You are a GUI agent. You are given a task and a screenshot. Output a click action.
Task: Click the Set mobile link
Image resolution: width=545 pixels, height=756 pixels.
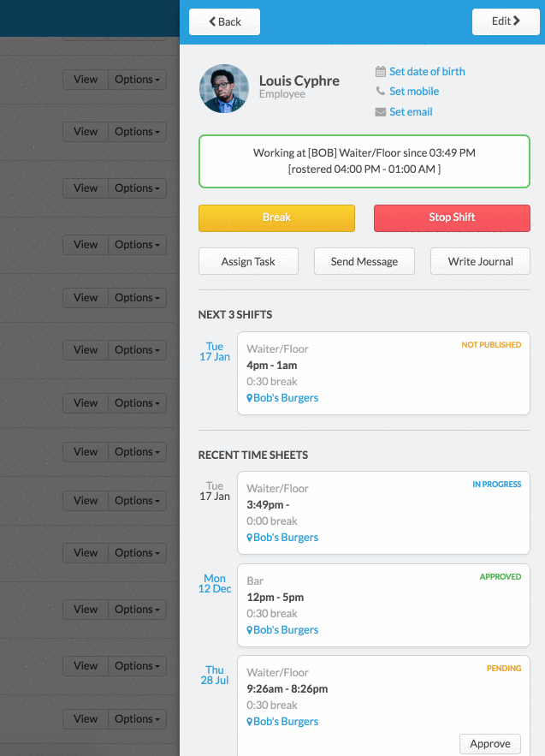[414, 92]
